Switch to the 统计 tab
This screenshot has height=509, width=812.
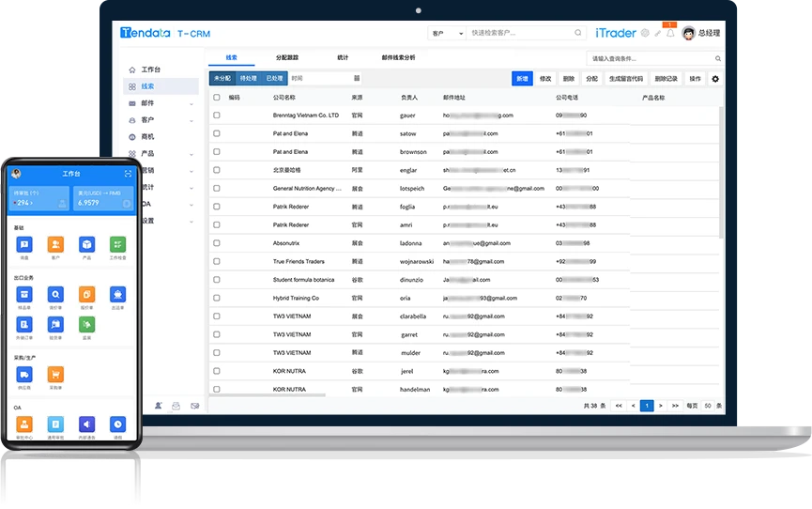[343, 57]
